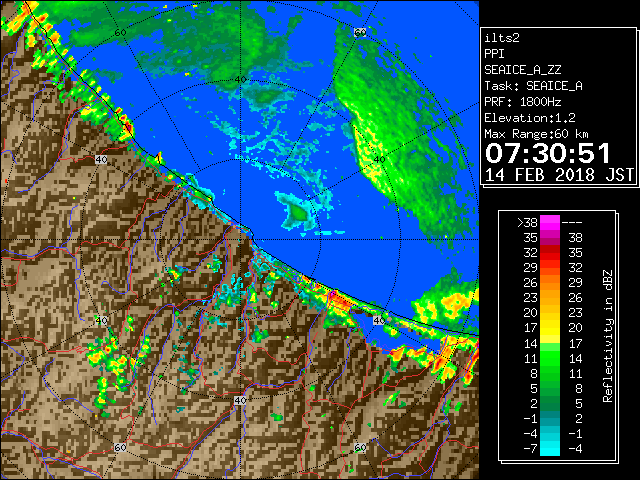Screen dimensions: 640x480
Task: Click the red coastal echo southeast of radar
Action: (339, 301)
